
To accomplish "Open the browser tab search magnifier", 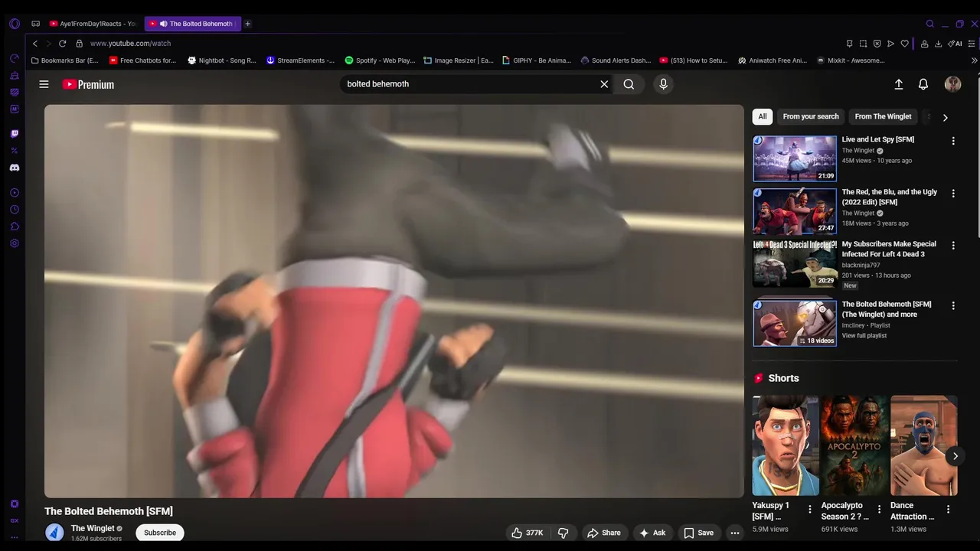I will pos(930,24).
